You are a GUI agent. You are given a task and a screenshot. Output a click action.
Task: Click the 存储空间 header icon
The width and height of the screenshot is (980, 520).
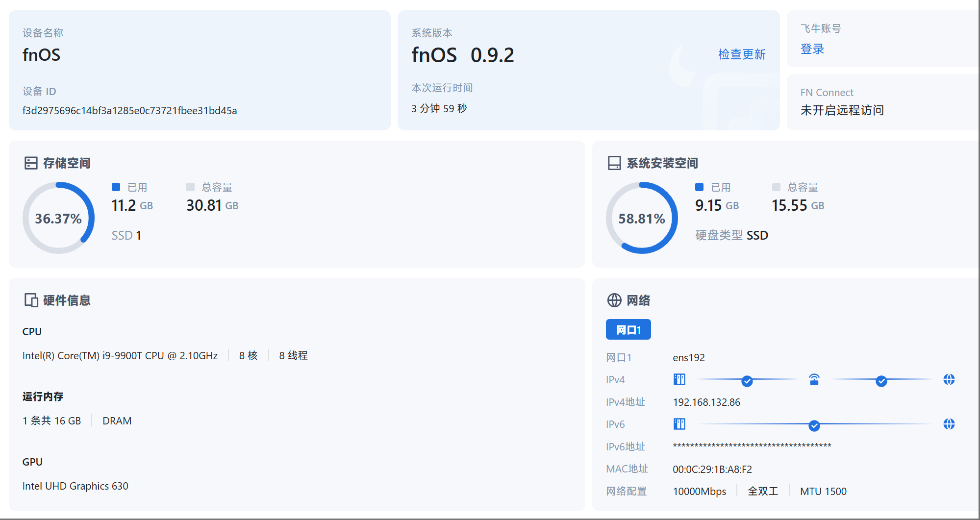point(31,163)
